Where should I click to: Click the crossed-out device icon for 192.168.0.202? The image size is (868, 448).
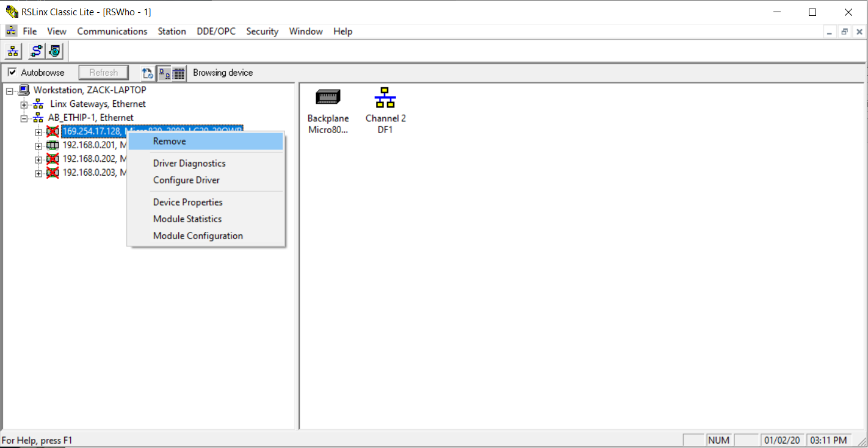click(x=53, y=159)
